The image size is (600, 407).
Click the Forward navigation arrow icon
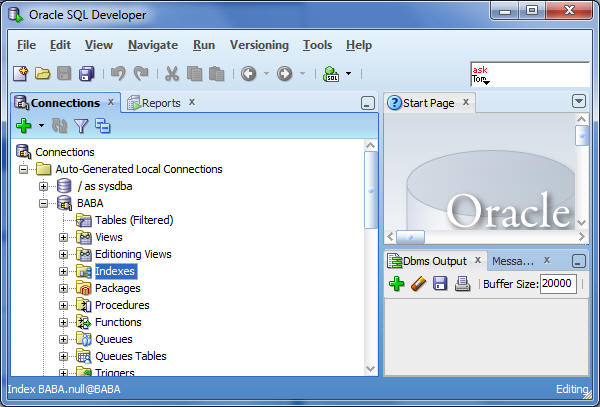point(284,73)
